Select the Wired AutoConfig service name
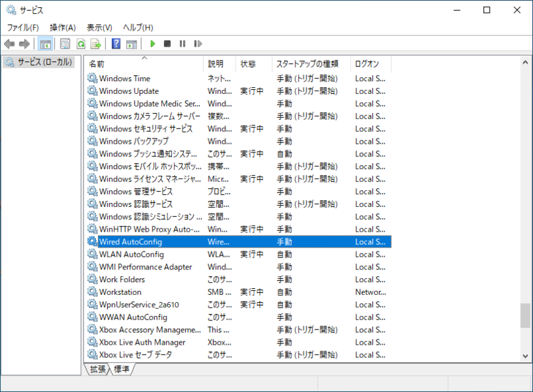 tap(131, 242)
